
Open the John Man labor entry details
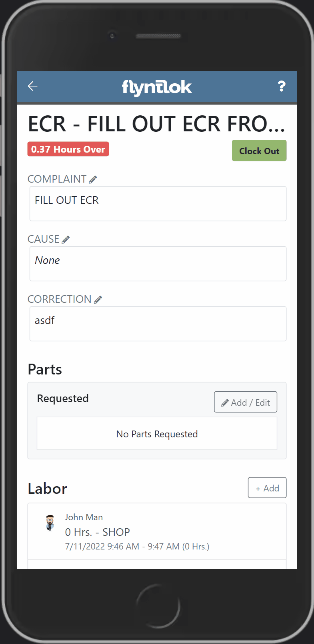157,531
